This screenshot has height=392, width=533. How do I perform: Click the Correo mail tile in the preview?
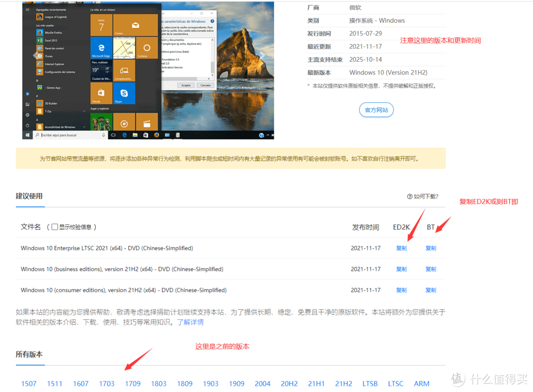pos(135,25)
